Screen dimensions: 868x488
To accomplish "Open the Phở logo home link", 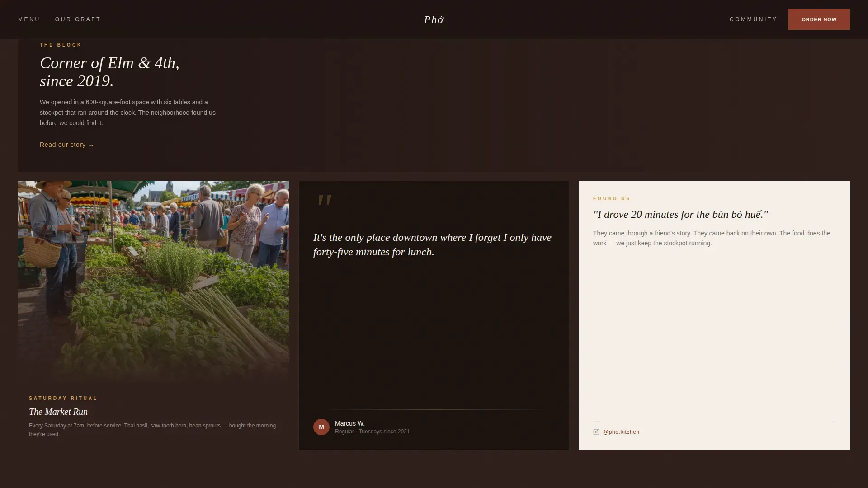I will pyautogui.click(x=434, y=19).
